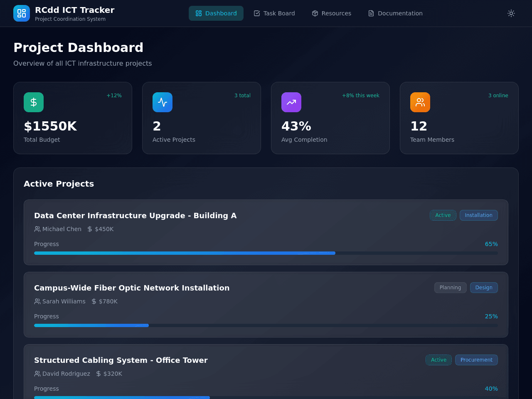Click the David Rodriguez manager name

click(x=66, y=374)
